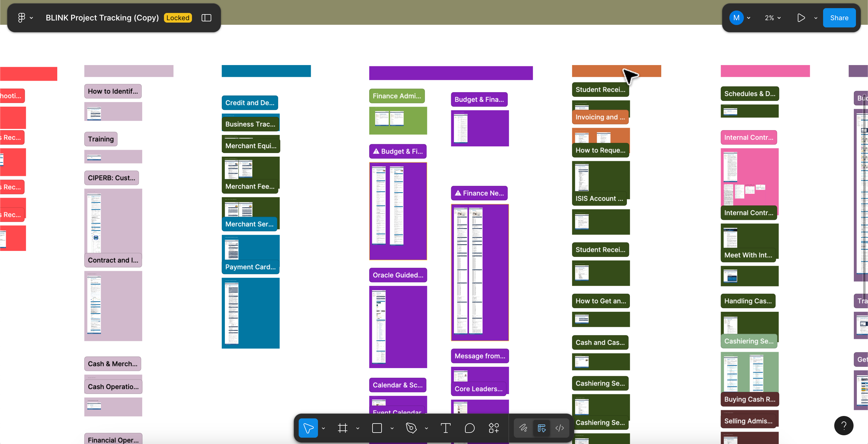868x444 pixels.
Task: Select the Training frame label
Action: pos(101,139)
